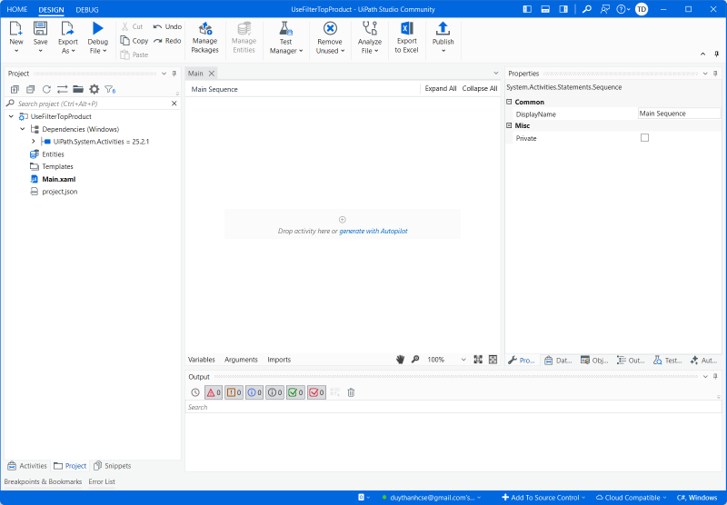Switch to the HOME tab
727x505 pixels.
click(17, 9)
